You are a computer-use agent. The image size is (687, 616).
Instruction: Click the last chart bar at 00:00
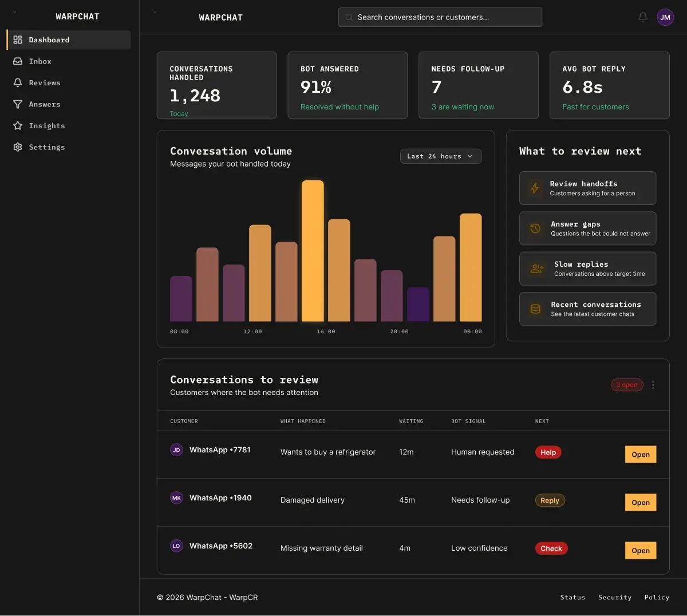click(471, 267)
